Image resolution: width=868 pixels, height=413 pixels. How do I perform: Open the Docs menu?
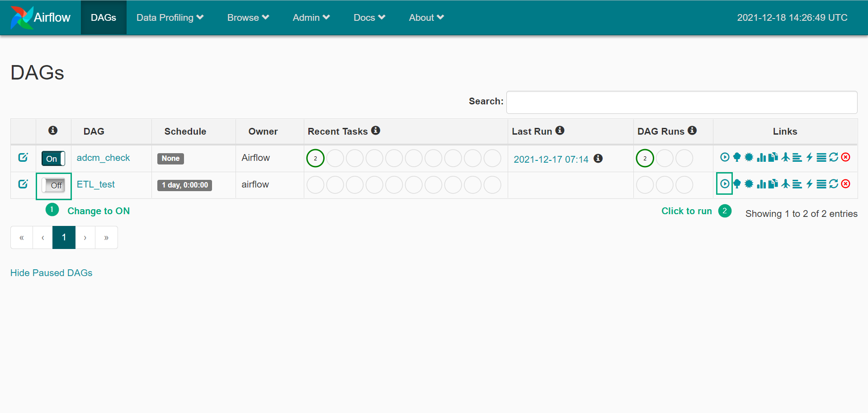(369, 18)
